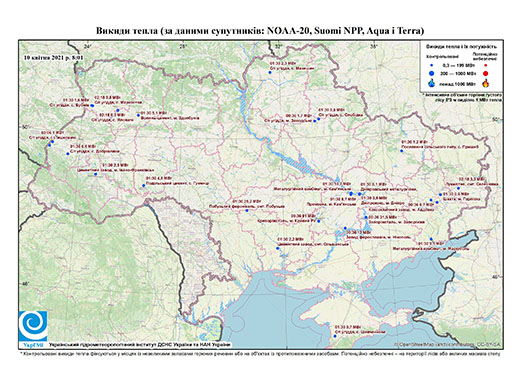The width and height of the screenshot is (520, 368).
Task: Select the Zaporizhstal heat marker dot
Action: [366, 217]
